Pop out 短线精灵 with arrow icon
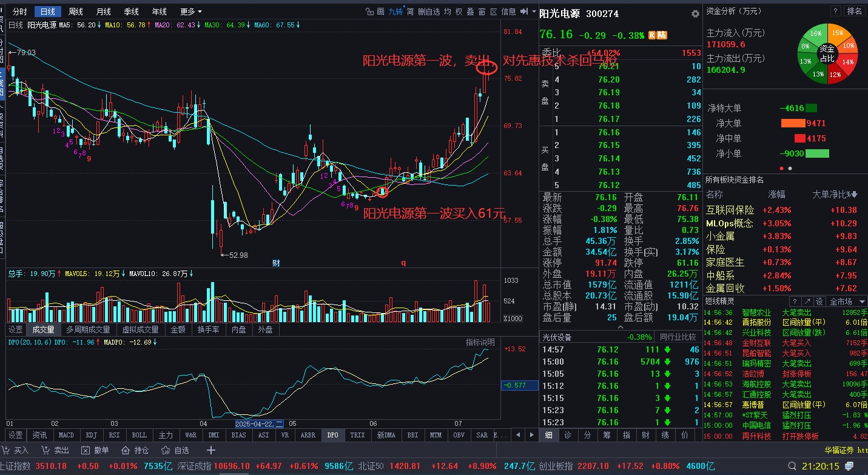Viewport: 868px width, 475px height. [x=807, y=302]
